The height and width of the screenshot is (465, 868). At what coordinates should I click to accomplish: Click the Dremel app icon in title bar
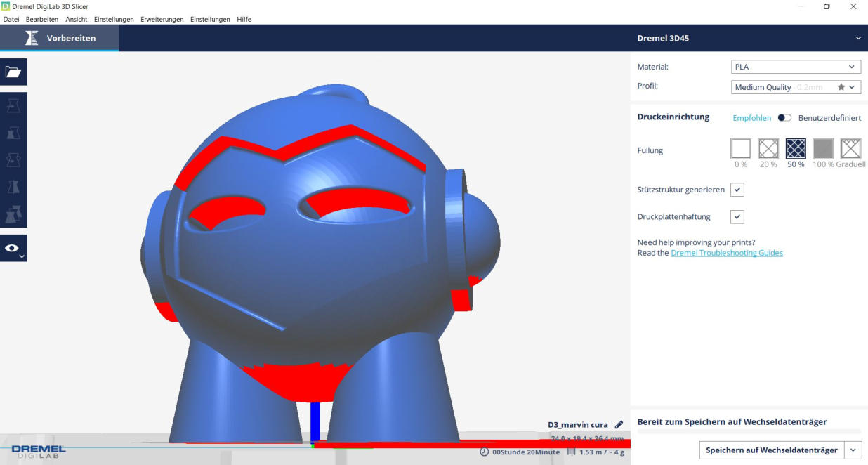tap(6, 6)
